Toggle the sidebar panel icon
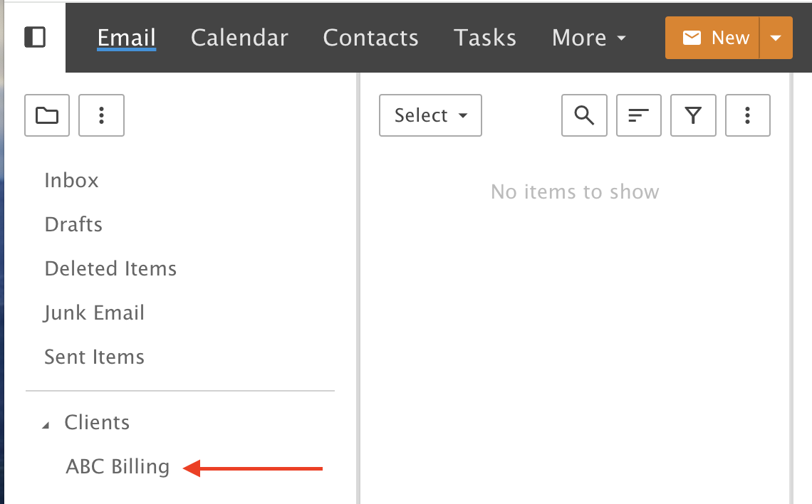812x504 pixels. (35, 37)
